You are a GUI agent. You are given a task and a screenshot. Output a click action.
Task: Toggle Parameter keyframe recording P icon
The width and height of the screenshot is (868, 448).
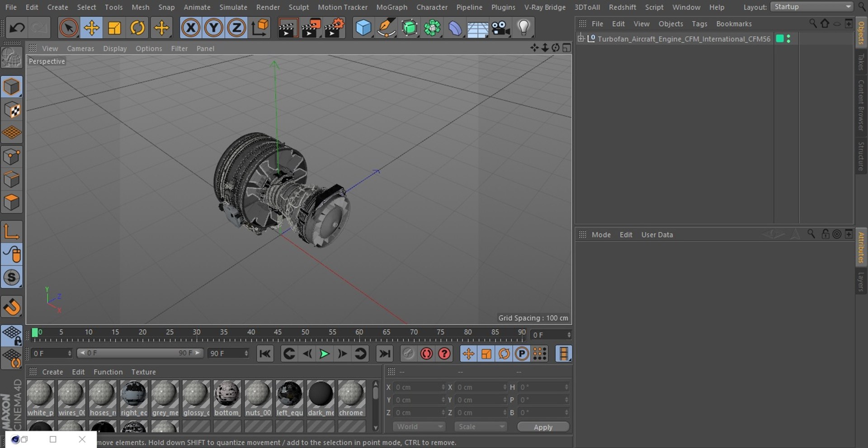coord(522,354)
